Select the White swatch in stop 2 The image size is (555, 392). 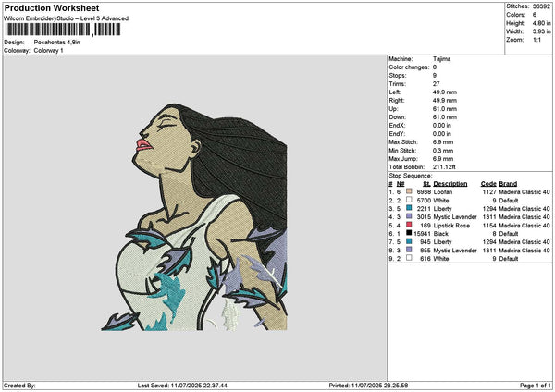tap(407, 200)
